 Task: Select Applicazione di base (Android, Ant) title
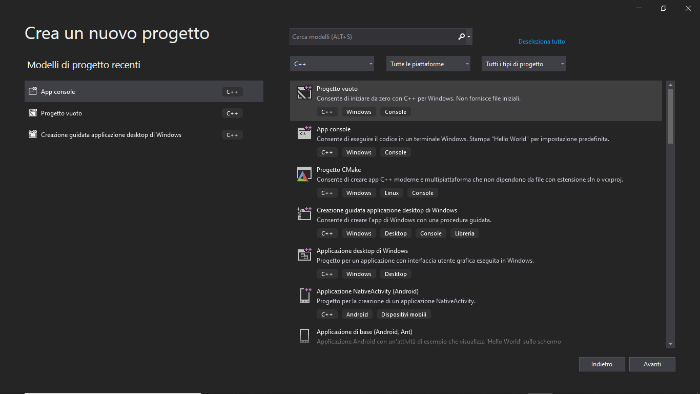[364, 332]
